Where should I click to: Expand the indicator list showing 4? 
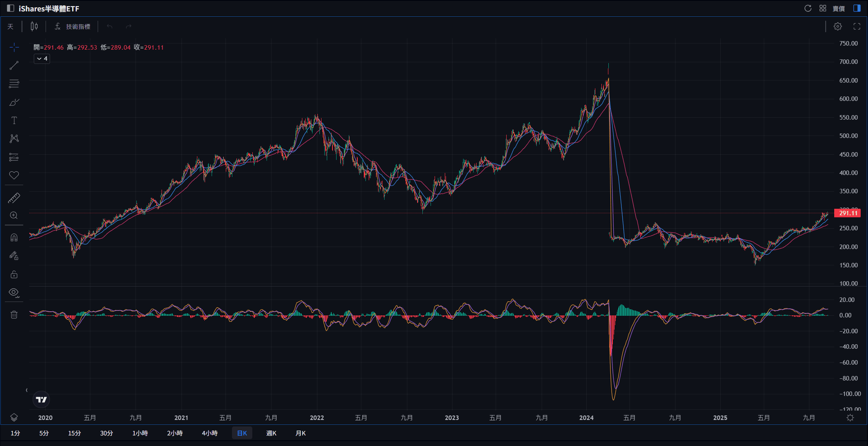[x=42, y=59]
